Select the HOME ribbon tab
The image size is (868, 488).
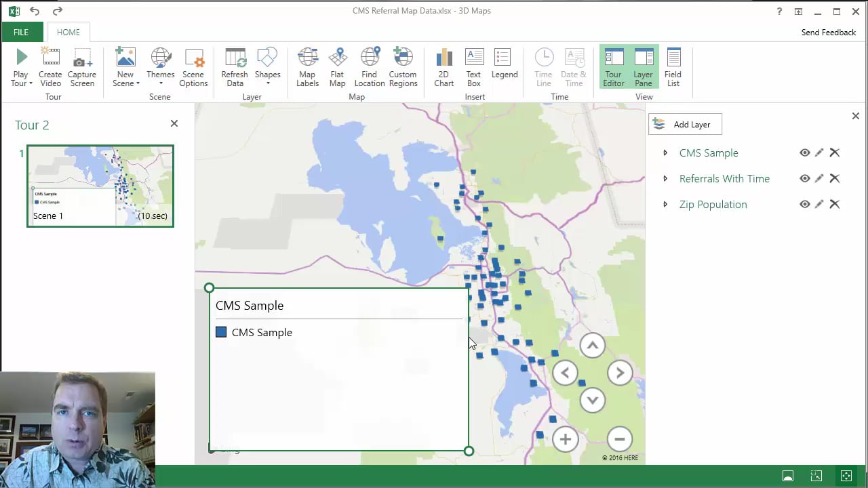pyautogui.click(x=68, y=32)
